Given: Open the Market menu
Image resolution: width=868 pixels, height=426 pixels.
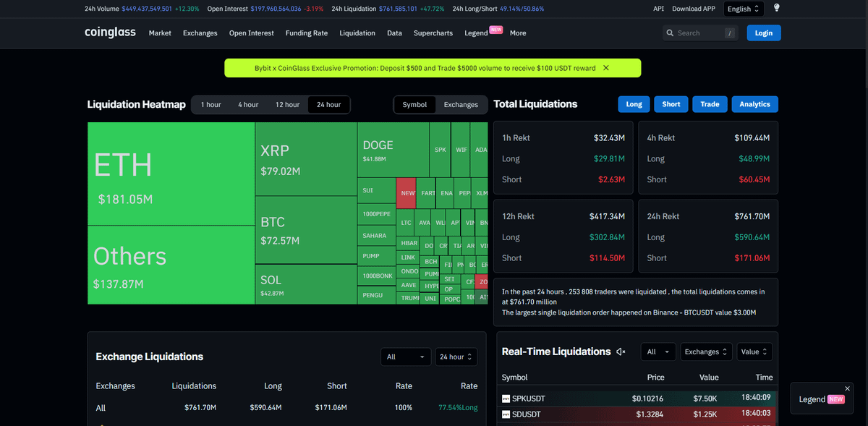Looking at the screenshot, I should pos(160,33).
